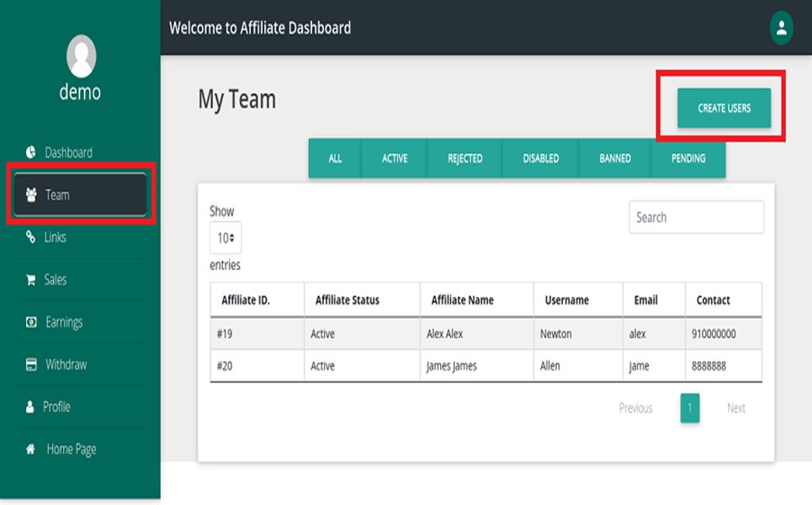Filter by the PENDING tab

[688, 158]
